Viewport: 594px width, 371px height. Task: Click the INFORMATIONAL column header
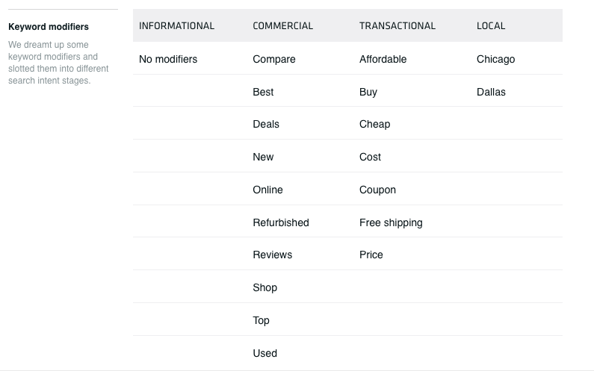coord(177,26)
